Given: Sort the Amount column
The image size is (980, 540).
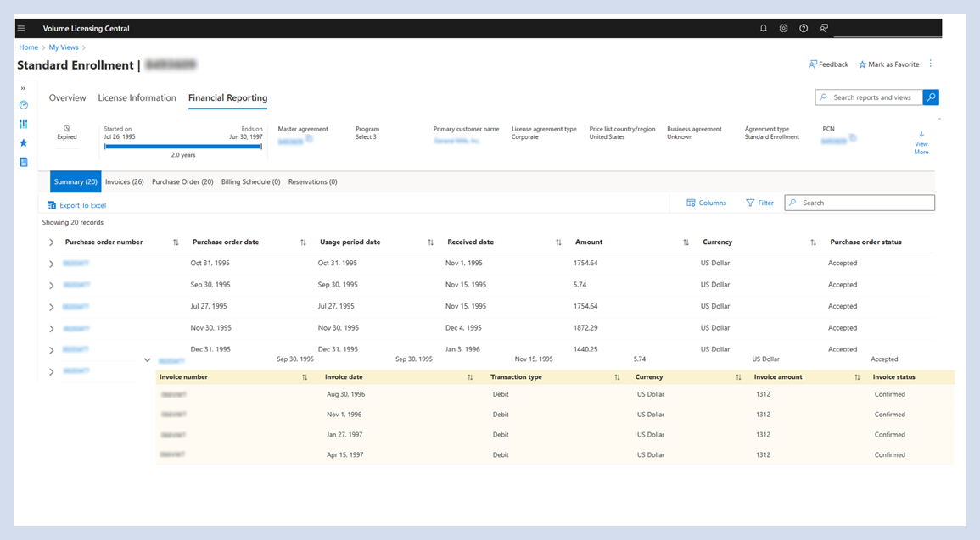Looking at the screenshot, I should [x=686, y=242].
